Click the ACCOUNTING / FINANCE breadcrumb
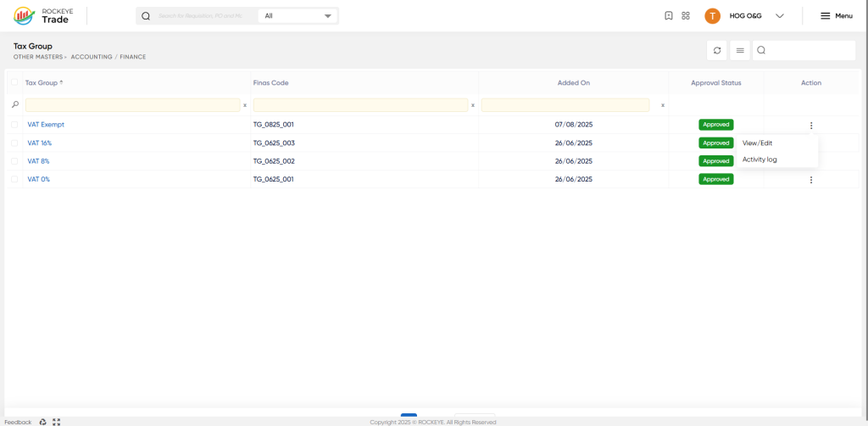Viewport: 868px width, 426px height. (108, 57)
